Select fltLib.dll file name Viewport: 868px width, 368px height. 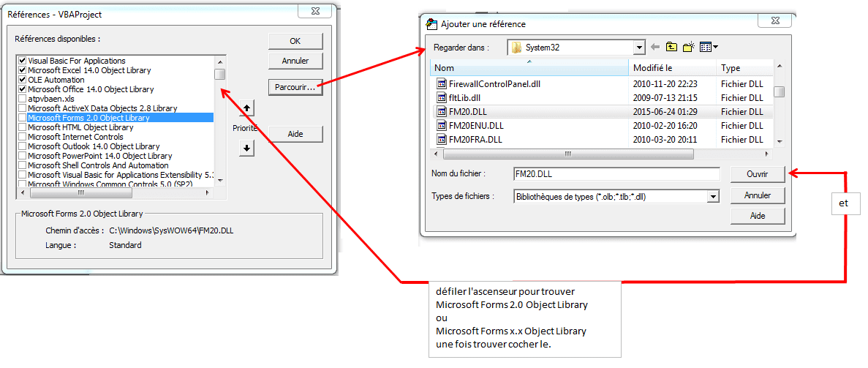(x=465, y=98)
